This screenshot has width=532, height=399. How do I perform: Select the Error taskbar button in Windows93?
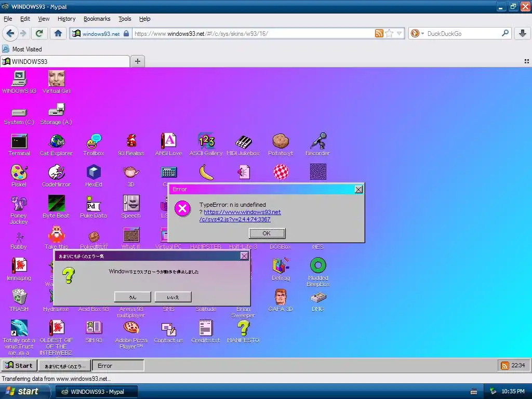(x=118, y=366)
